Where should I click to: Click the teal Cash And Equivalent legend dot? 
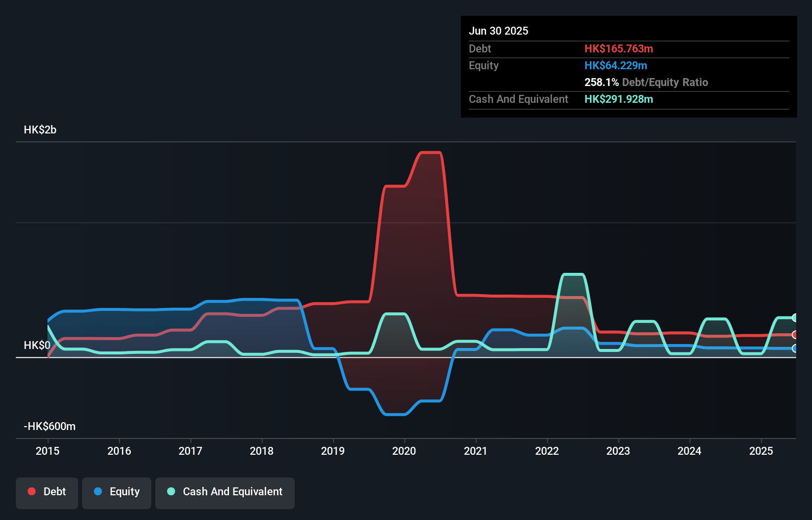pyautogui.click(x=171, y=491)
